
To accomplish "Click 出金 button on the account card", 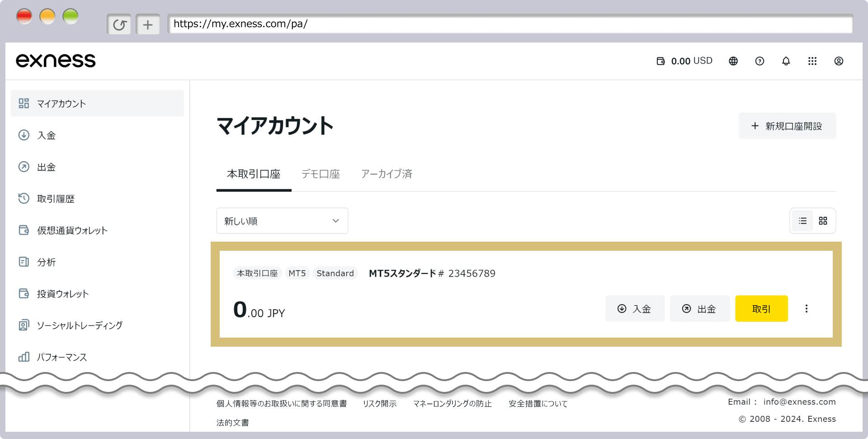I will [x=699, y=309].
